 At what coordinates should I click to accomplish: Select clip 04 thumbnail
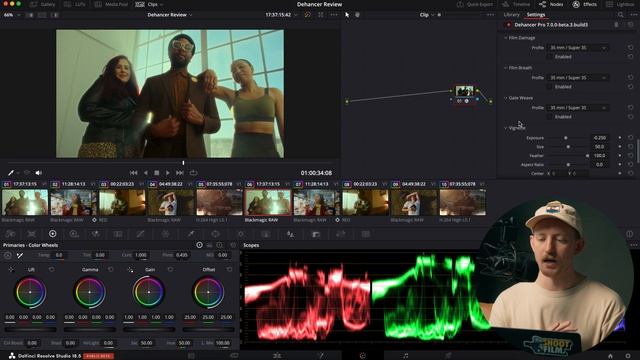pyautogui.click(x=171, y=202)
